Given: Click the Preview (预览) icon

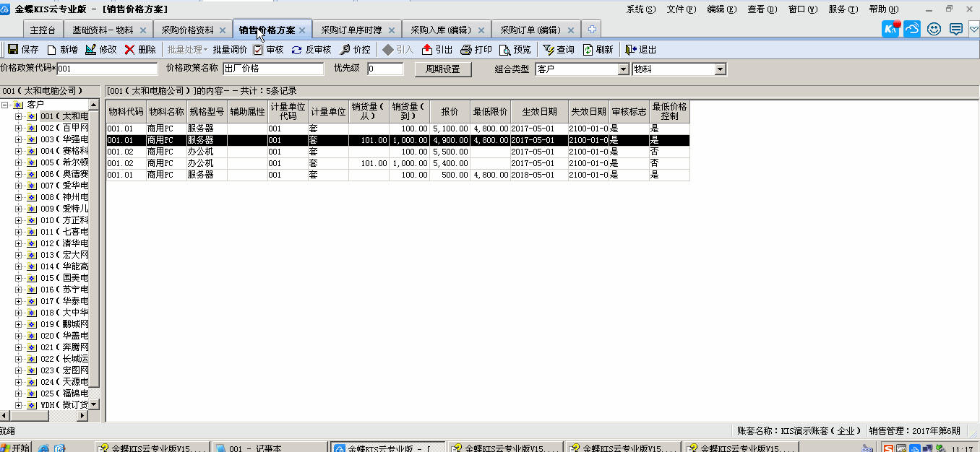Looking at the screenshot, I should (504, 50).
